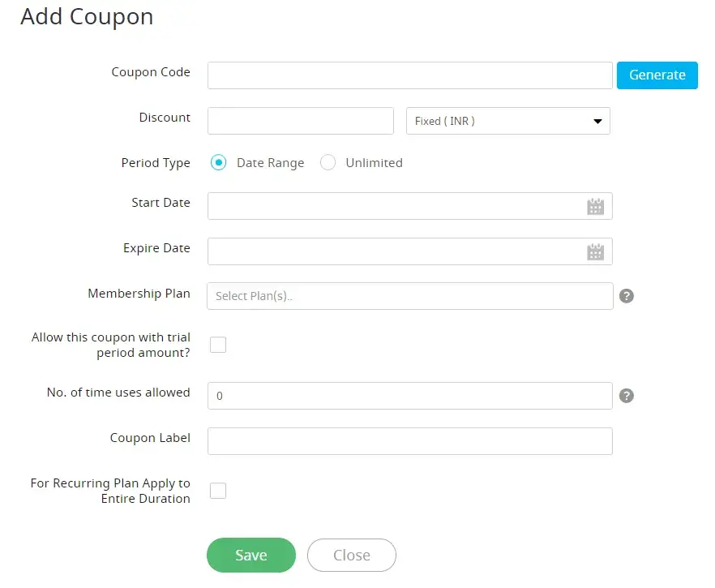715x588 pixels.
Task: Click the Discount amount input box
Action: coord(300,121)
